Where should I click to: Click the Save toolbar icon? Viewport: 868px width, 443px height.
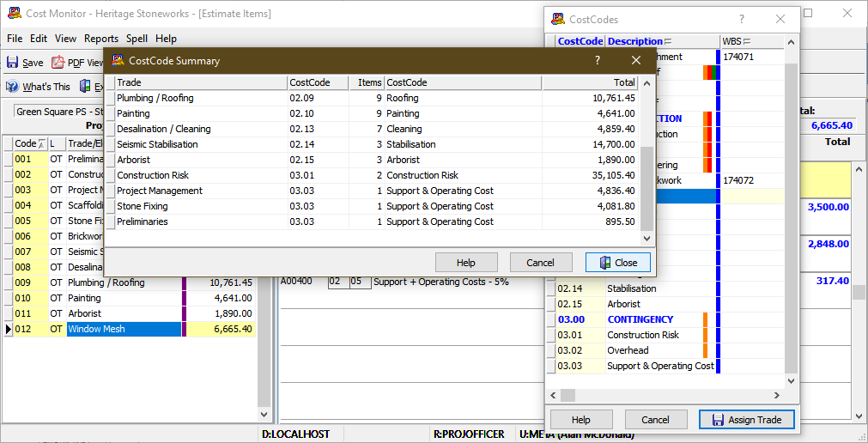point(12,63)
